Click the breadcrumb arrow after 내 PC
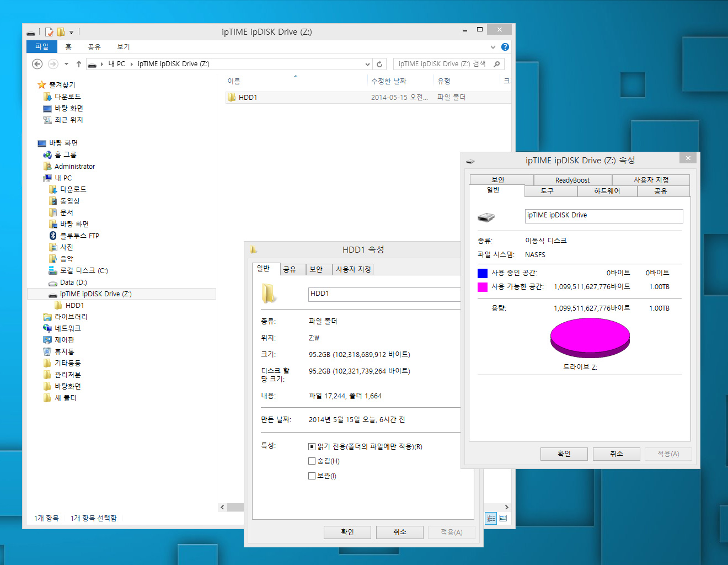The height and width of the screenshot is (565, 728). coord(131,64)
